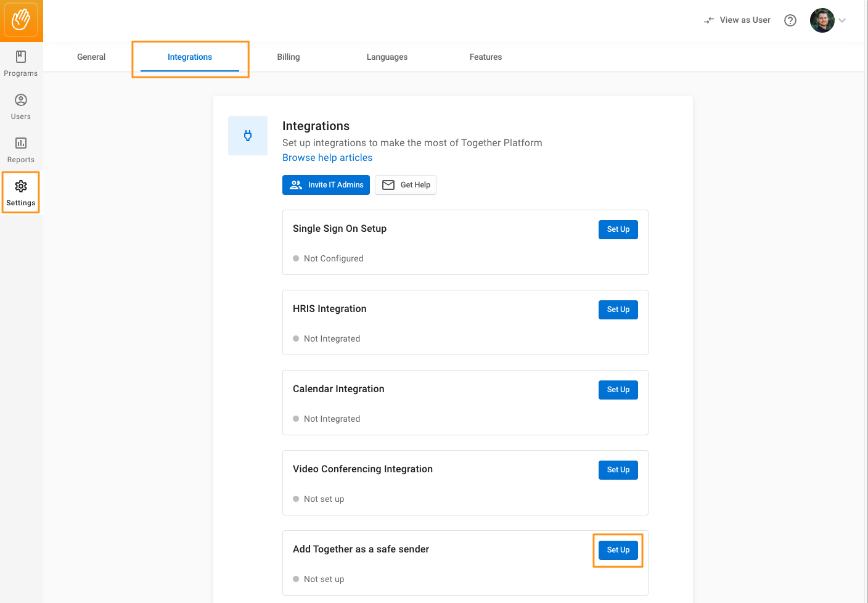Switch to the General tab
868x603 pixels.
[x=91, y=57]
